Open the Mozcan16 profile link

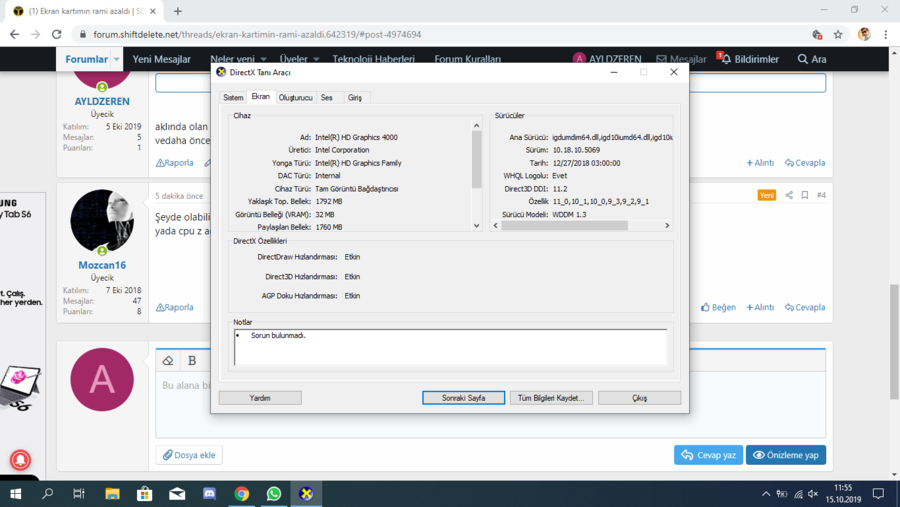(x=102, y=265)
